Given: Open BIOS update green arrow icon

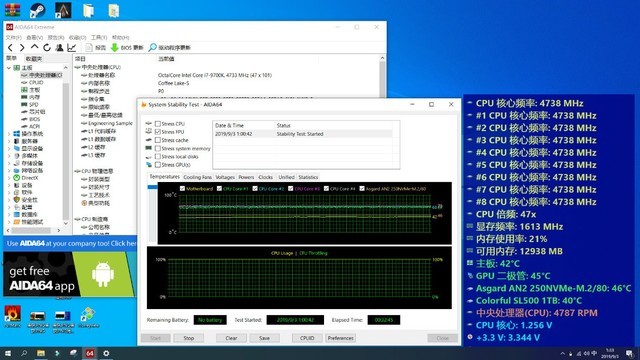Looking at the screenshot, I should pos(115,48).
